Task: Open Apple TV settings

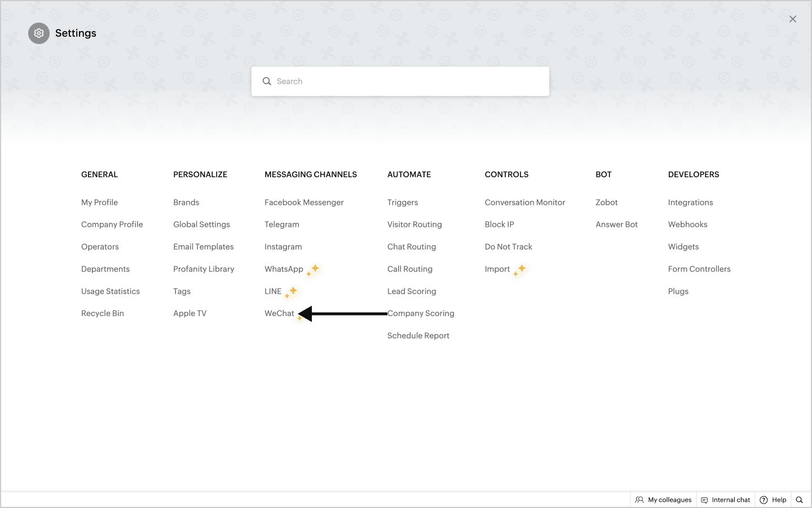Action: pos(190,313)
